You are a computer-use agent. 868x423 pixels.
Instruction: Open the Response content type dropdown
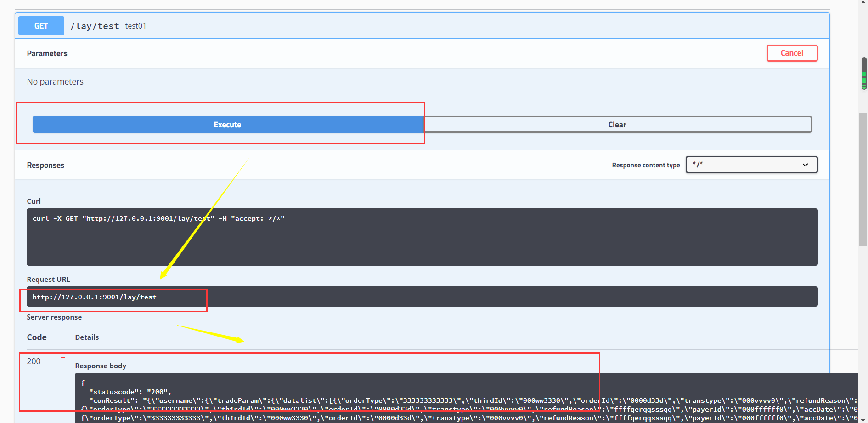[751, 165]
